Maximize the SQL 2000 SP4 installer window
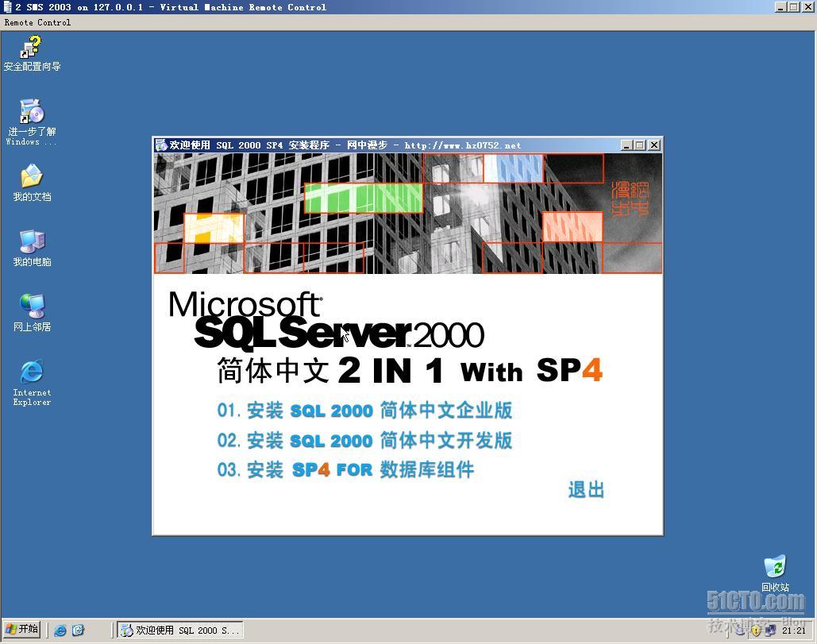The image size is (817, 644). coord(640,145)
